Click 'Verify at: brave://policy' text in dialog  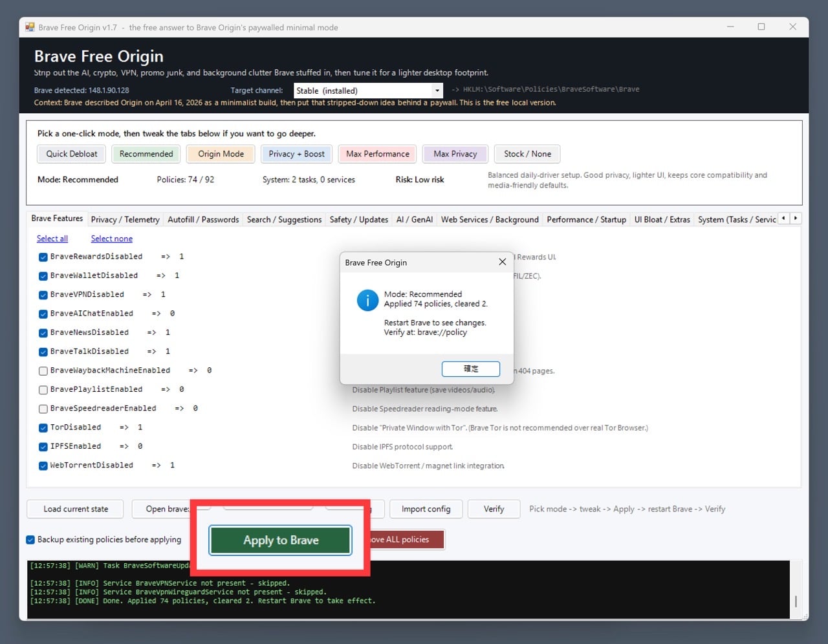click(426, 332)
